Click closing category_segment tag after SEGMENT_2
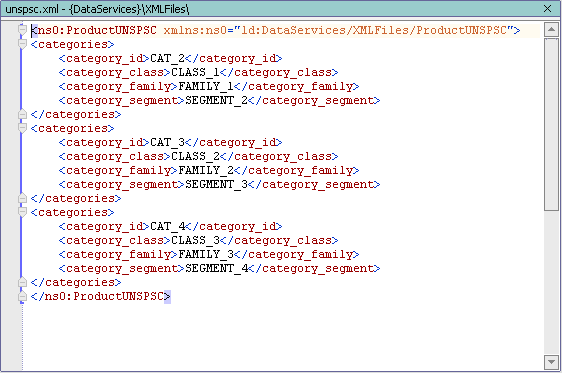The height and width of the screenshot is (373, 562). pos(314,100)
